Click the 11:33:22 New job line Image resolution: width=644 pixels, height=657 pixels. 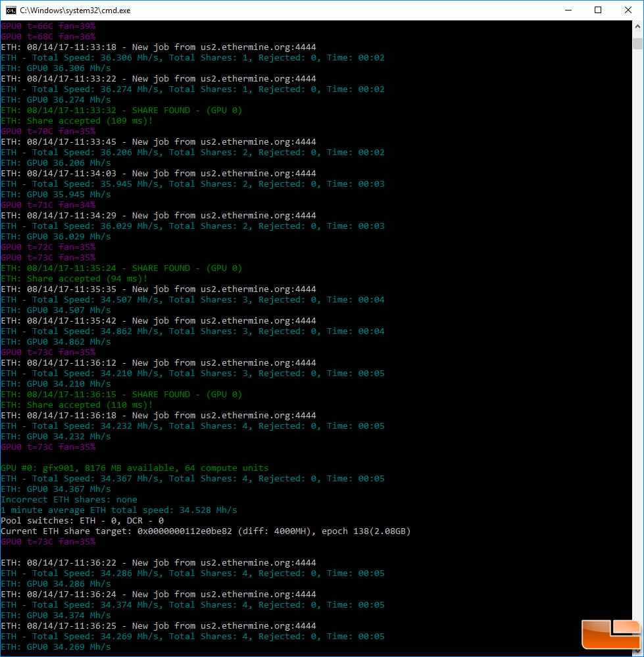(159, 78)
